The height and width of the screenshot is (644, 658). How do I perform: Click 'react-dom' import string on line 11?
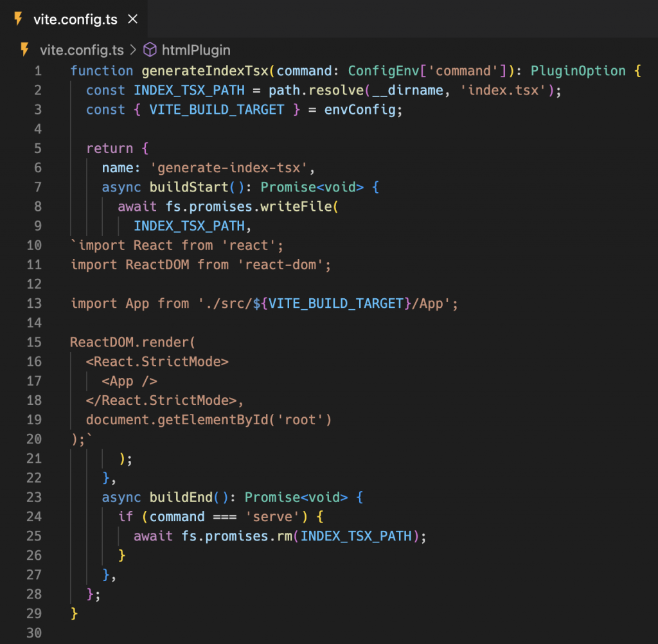(280, 265)
